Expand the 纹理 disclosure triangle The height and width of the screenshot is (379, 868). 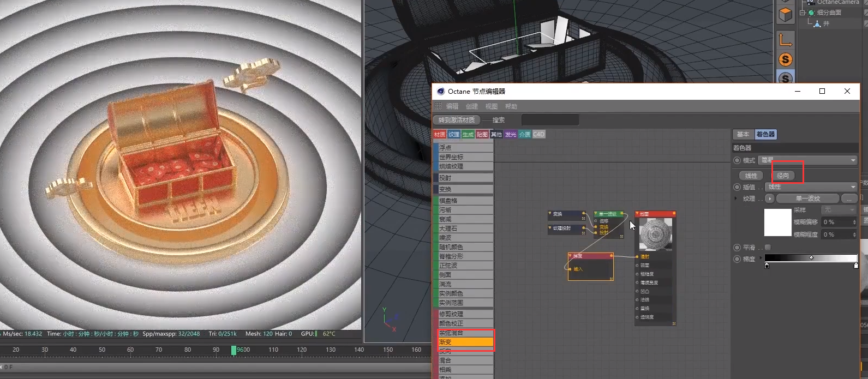pyautogui.click(x=735, y=198)
